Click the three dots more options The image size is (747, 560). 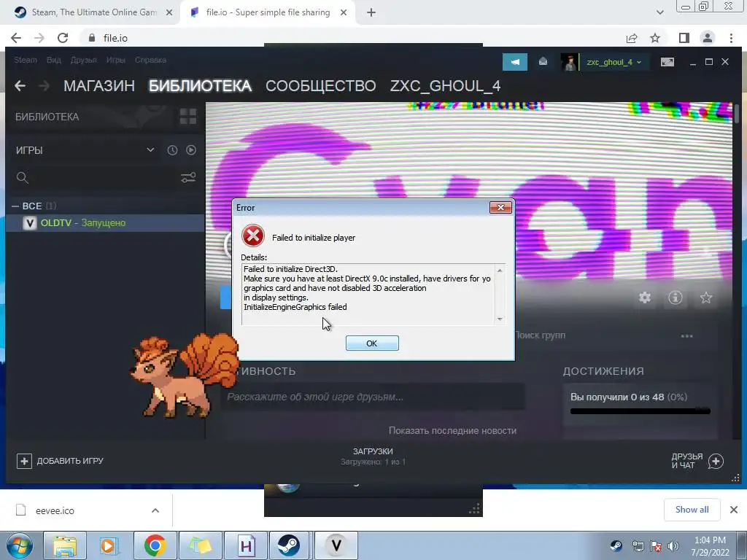point(686,335)
